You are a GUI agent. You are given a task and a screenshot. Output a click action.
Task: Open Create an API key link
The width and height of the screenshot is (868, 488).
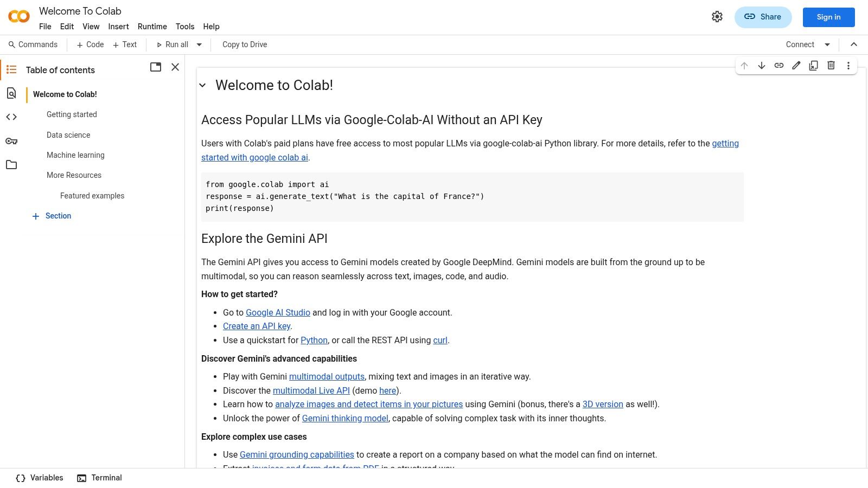[x=257, y=326]
